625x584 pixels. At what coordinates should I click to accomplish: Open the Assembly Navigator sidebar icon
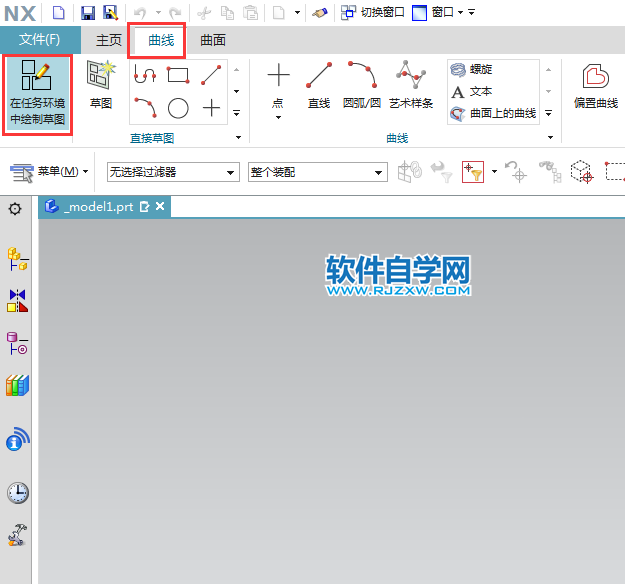[18, 259]
